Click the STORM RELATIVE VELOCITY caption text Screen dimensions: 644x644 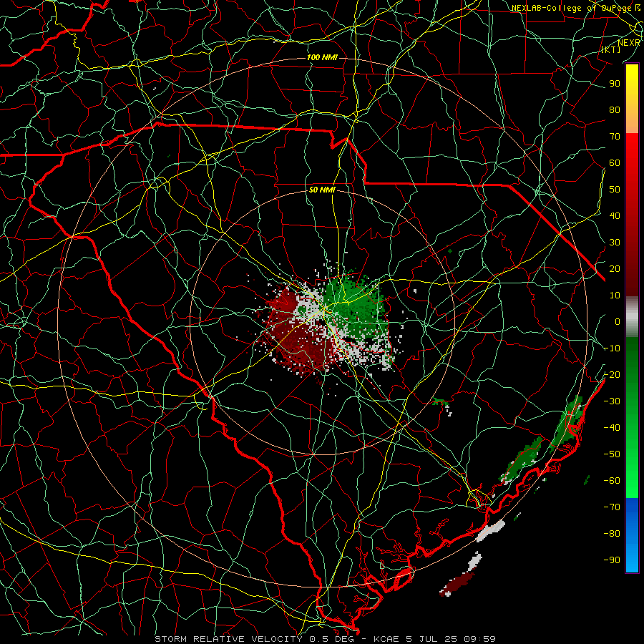pos(228,639)
